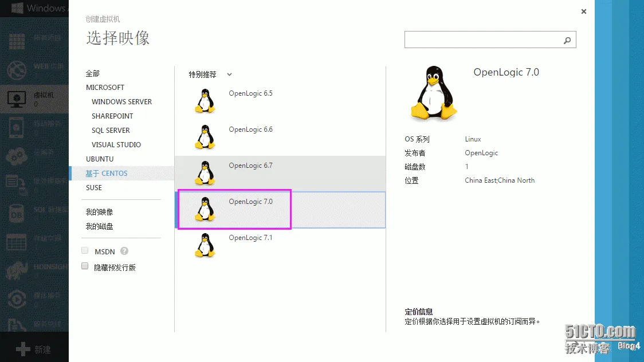Screen dimensions: 644x362
Task: Click the large penguin image in details pane
Action: tap(434, 93)
